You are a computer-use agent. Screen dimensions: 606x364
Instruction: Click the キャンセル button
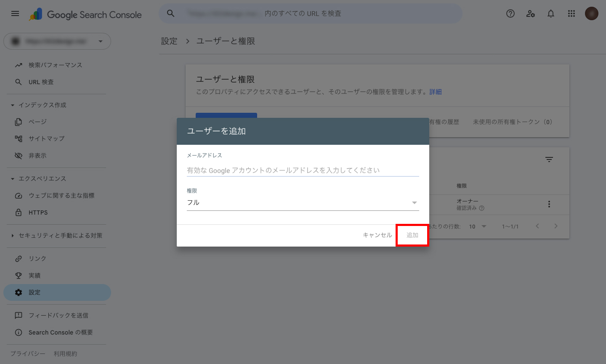tap(377, 235)
